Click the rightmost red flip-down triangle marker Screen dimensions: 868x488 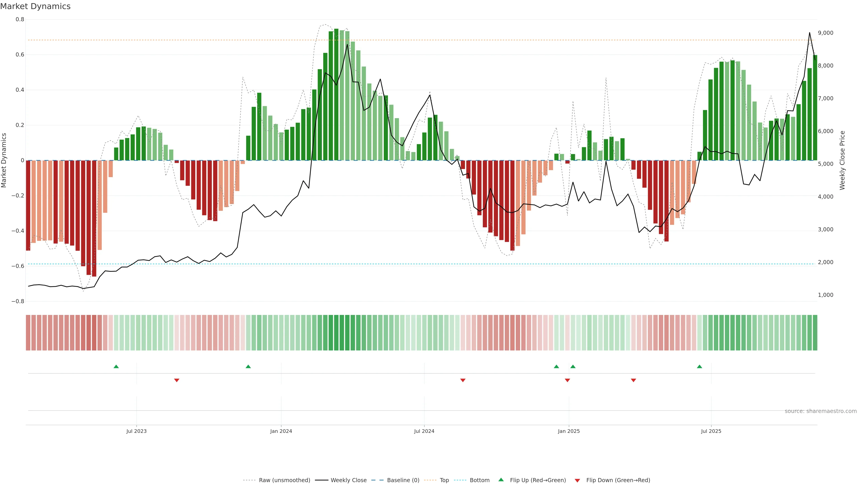point(633,380)
